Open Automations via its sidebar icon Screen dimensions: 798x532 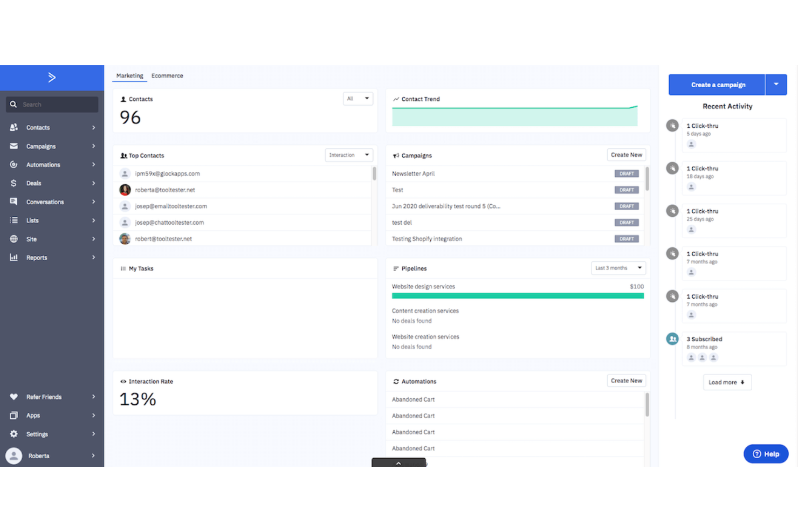13,164
